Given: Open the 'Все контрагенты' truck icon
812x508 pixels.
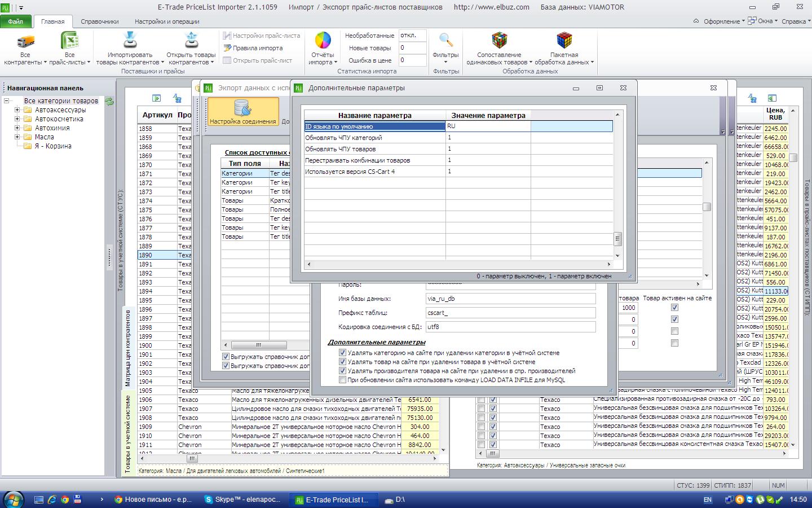Looking at the screenshot, I should pos(25,41).
